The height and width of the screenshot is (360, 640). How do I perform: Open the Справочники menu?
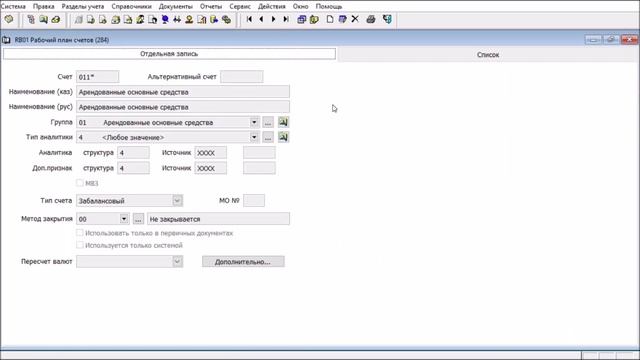point(131,6)
